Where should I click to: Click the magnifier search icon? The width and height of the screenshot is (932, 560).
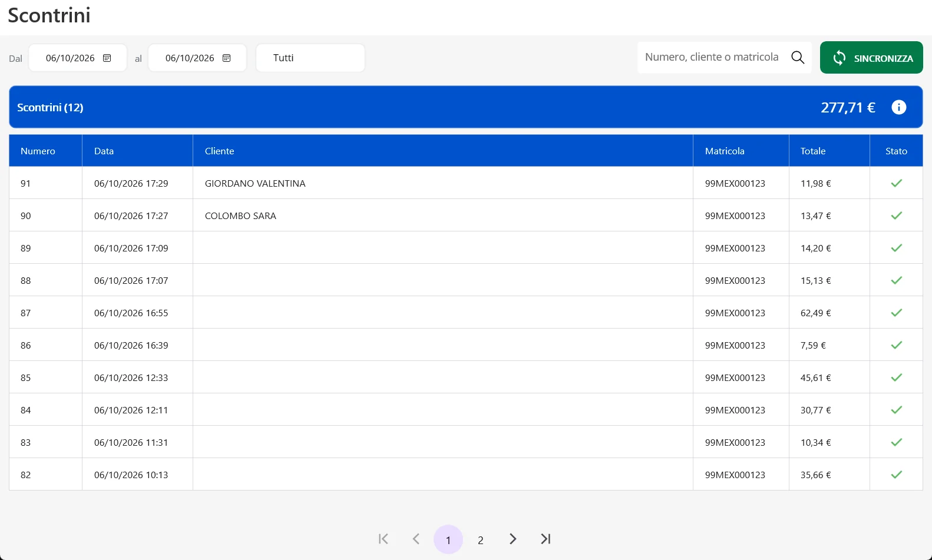pyautogui.click(x=798, y=57)
